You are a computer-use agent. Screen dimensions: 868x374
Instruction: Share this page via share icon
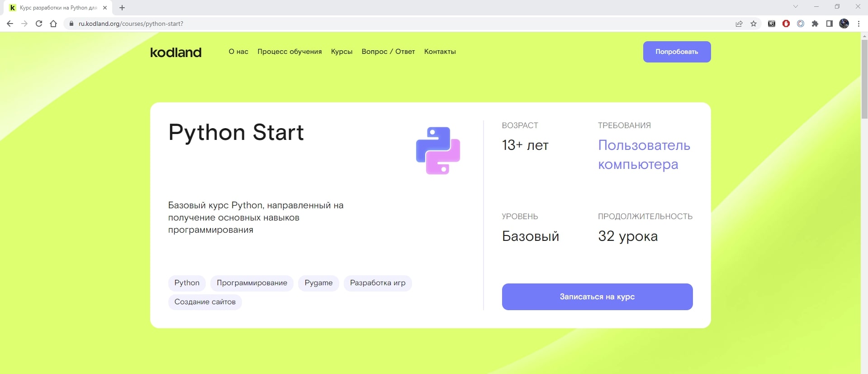(739, 24)
